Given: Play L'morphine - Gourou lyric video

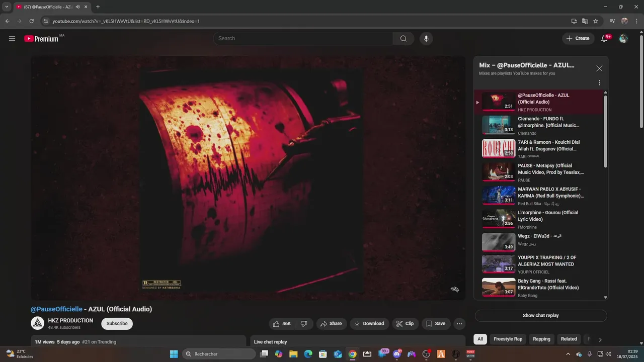Looking at the screenshot, I should [x=538, y=219].
